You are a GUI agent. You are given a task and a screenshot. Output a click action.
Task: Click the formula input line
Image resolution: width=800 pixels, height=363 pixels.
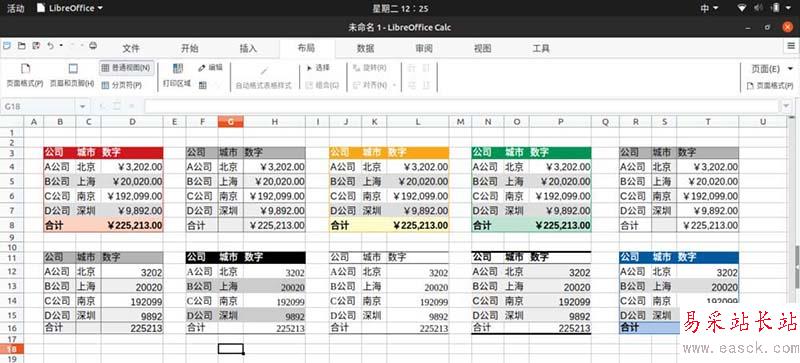[x=462, y=106]
